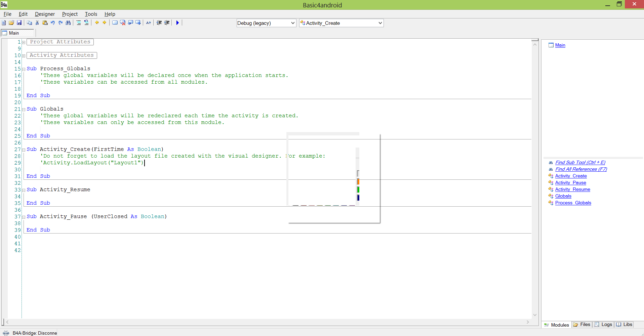The image size is (644, 336).
Task: Click the Main module link in side panel
Action: tap(560, 45)
